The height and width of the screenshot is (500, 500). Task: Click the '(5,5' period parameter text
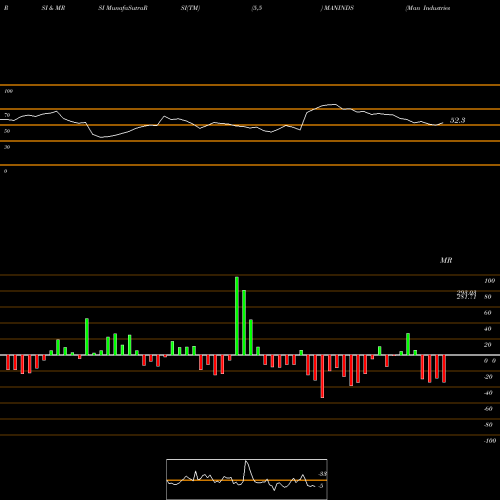tap(257, 8)
